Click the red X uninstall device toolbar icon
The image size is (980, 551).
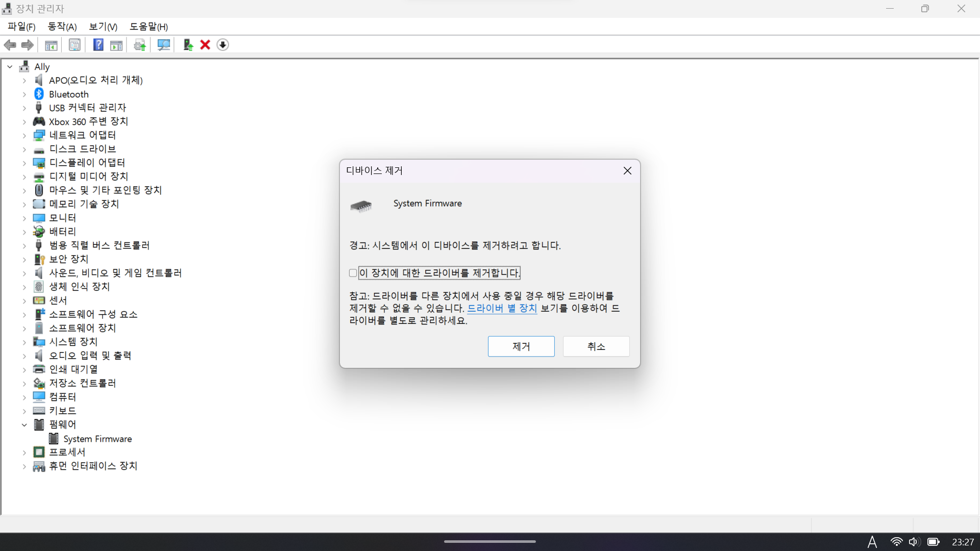[205, 45]
